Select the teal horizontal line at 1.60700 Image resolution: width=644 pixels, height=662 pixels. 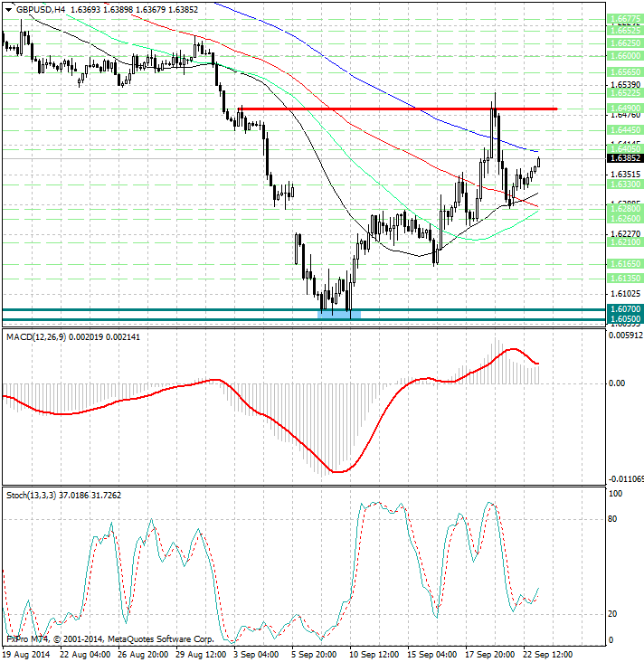click(x=304, y=309)
